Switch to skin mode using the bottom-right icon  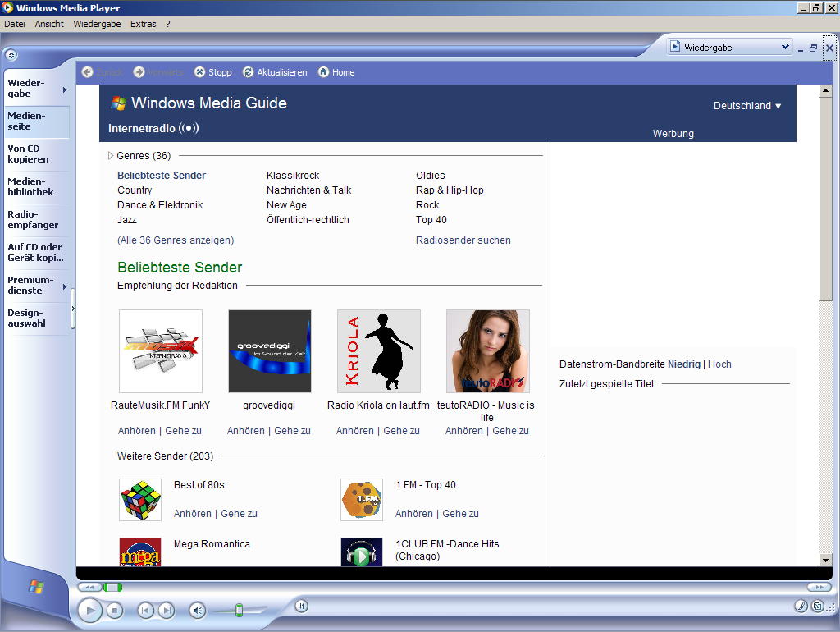tap(818, 607)
